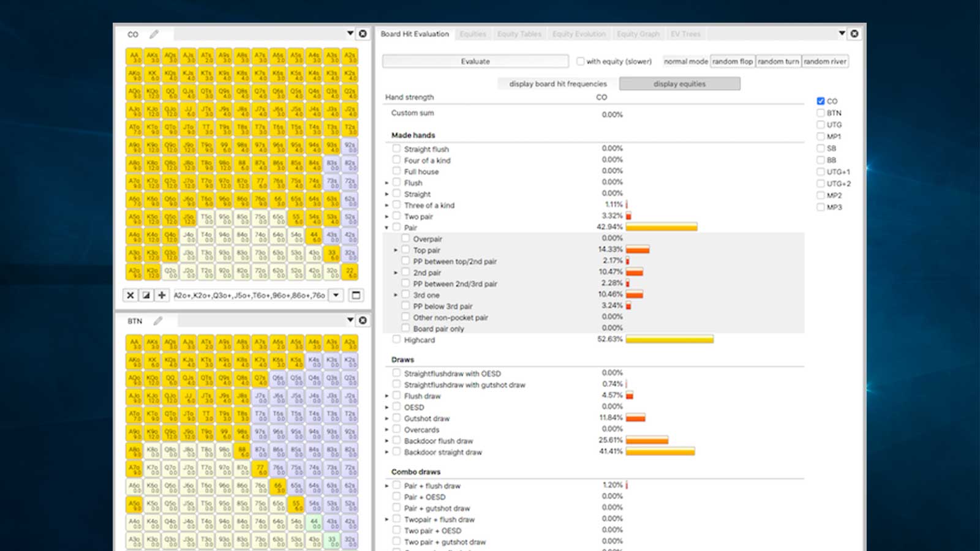Screen dimensions: 980x551
Task: Select the 66 hand cell in BTN grid
Action: [x=278, y=487]
